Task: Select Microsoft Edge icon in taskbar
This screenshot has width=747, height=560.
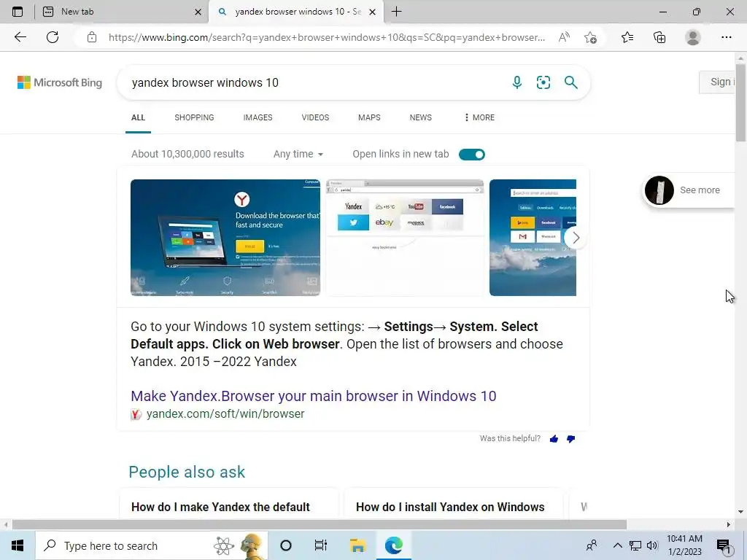Action: [x=393, y=545]
